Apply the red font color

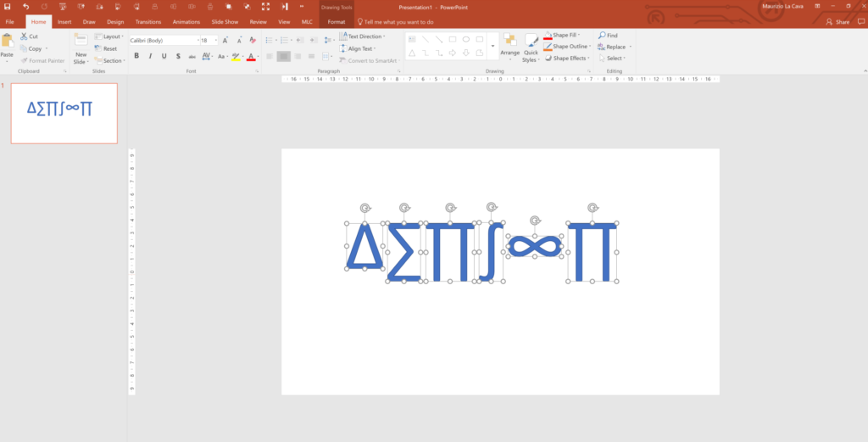251,56
